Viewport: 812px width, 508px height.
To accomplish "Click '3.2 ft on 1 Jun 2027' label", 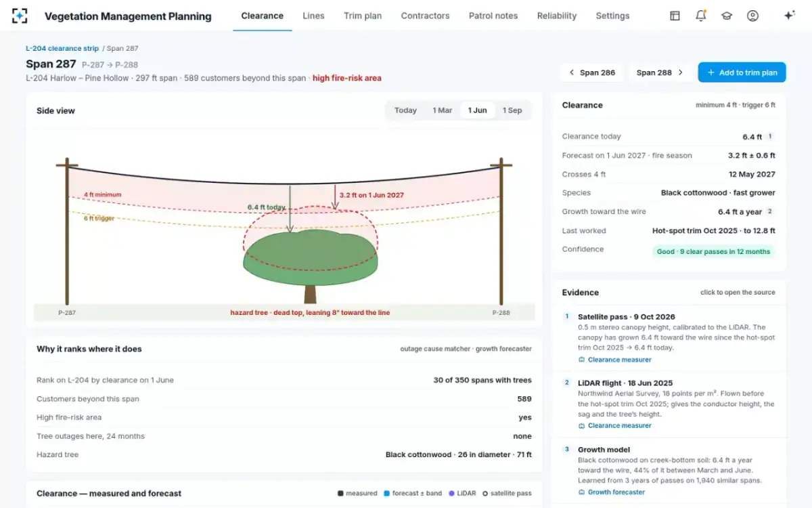I will [x=372, y=195].
